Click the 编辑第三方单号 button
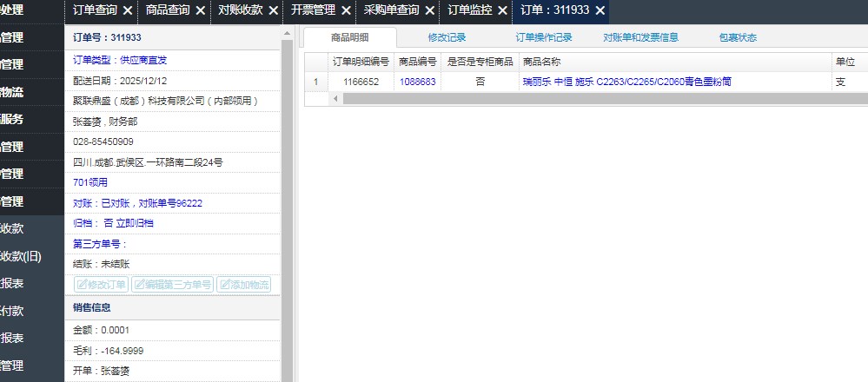868x382 pixels. click(172, 285)
